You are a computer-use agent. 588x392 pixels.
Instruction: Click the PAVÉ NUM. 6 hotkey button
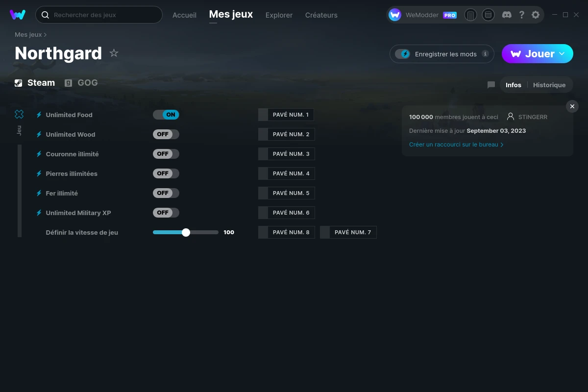click(286, 213)
